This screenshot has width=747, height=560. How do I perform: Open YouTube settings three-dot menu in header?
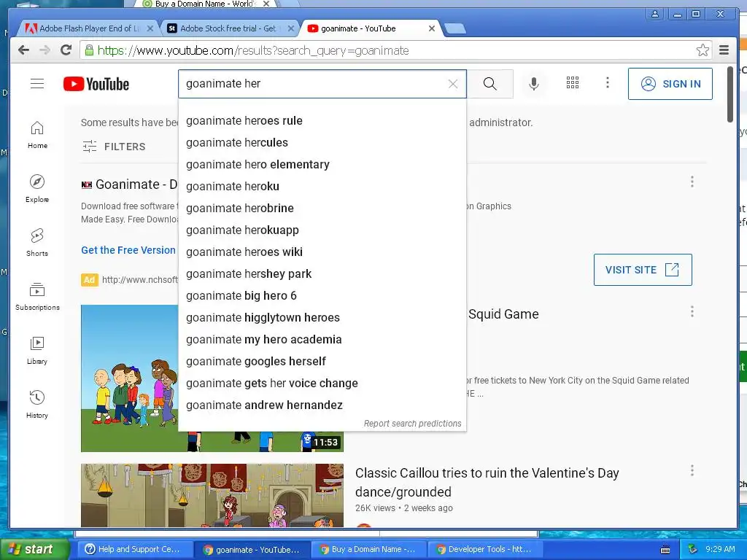[x=608, y=83]
